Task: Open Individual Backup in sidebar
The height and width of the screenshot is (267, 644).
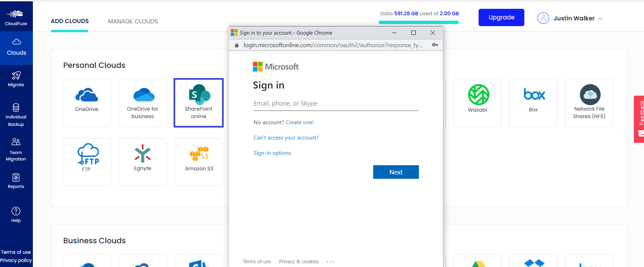Action: click(x=16, y=115)
